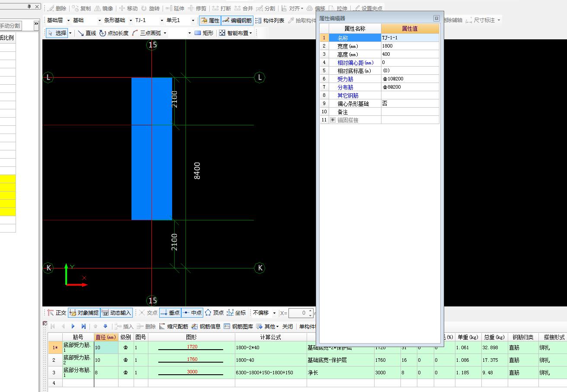Click the blue strip foundation shape
This screenshot has height=392, width=567.
click(152, 149)
